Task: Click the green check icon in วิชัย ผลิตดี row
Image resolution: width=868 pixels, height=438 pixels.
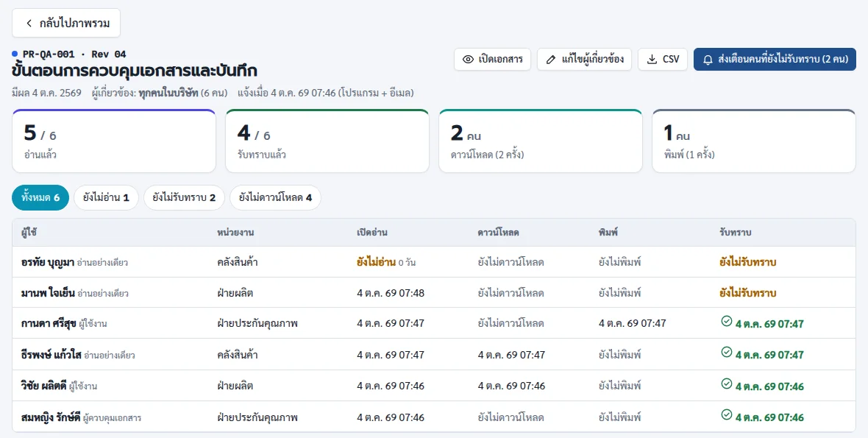Action: [727, 384]
